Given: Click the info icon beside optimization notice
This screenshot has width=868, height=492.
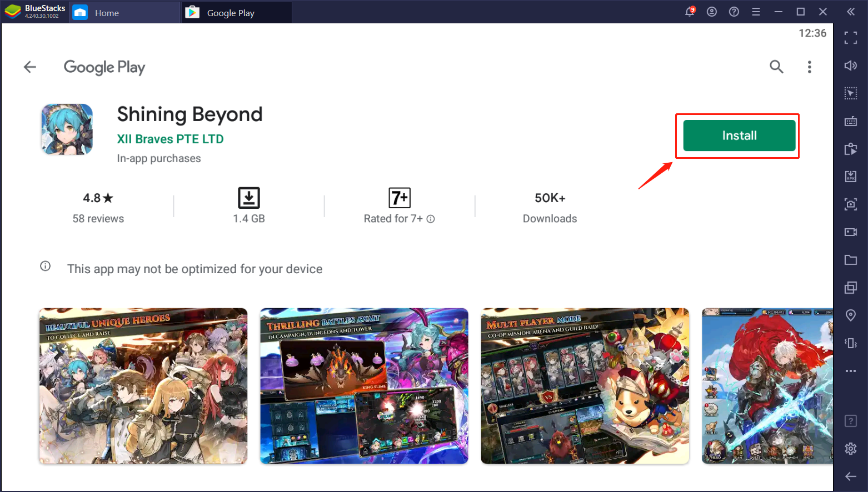Looking at the screenshot, I should coord(46,266).
